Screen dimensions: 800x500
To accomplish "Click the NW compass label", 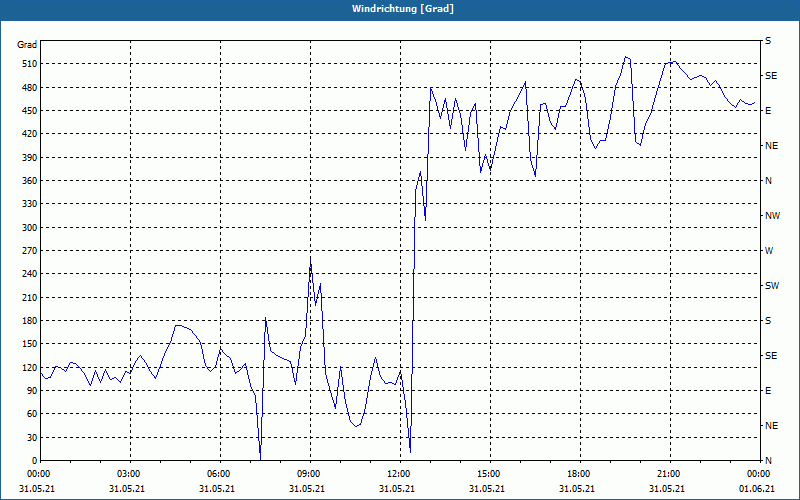I will [x=772, y=216].
